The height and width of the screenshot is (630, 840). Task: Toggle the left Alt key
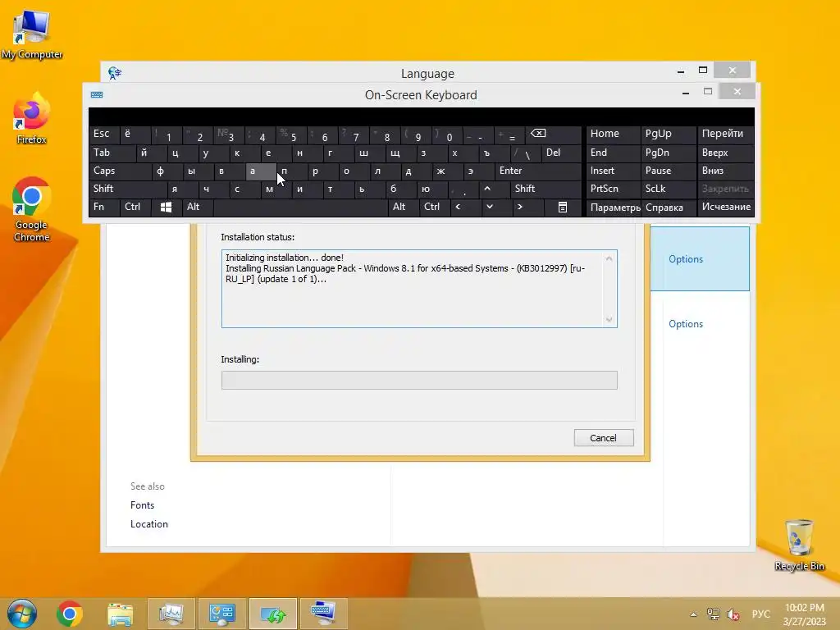[x=198, y=208]
